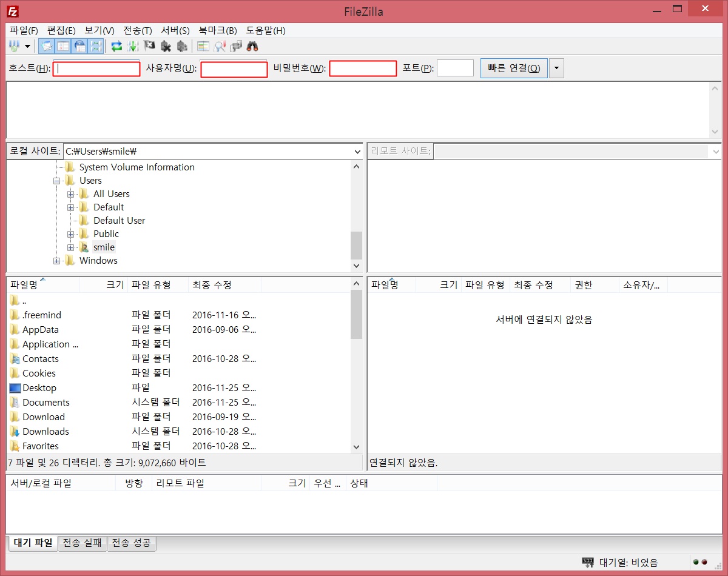Image resolution: width=728 pixels, height=576 pixels.
Task: Toggle directory comparison
Action: [220, 46]
